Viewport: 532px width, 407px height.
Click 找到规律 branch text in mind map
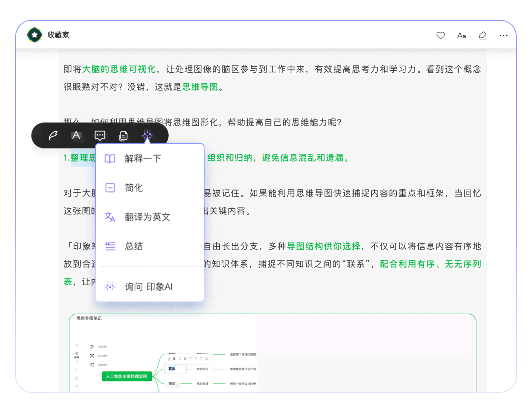coord(203,384)
